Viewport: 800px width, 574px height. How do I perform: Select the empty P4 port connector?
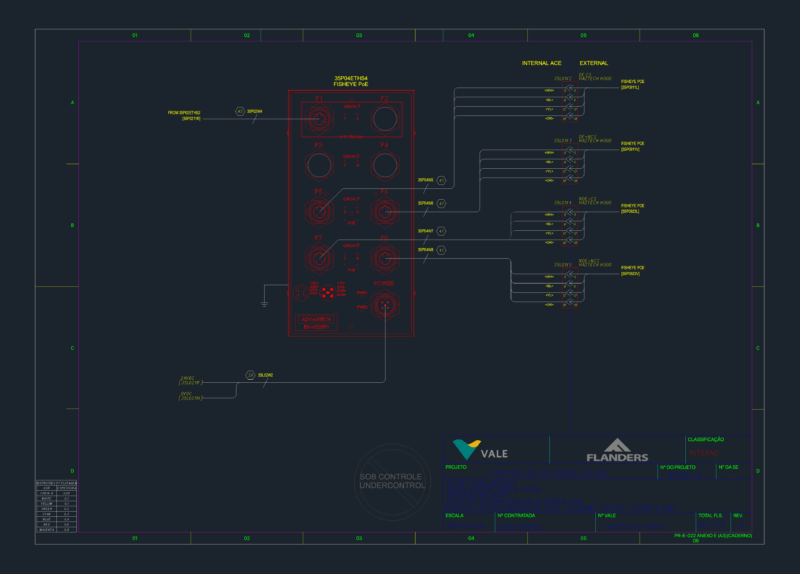pos(385,165)
